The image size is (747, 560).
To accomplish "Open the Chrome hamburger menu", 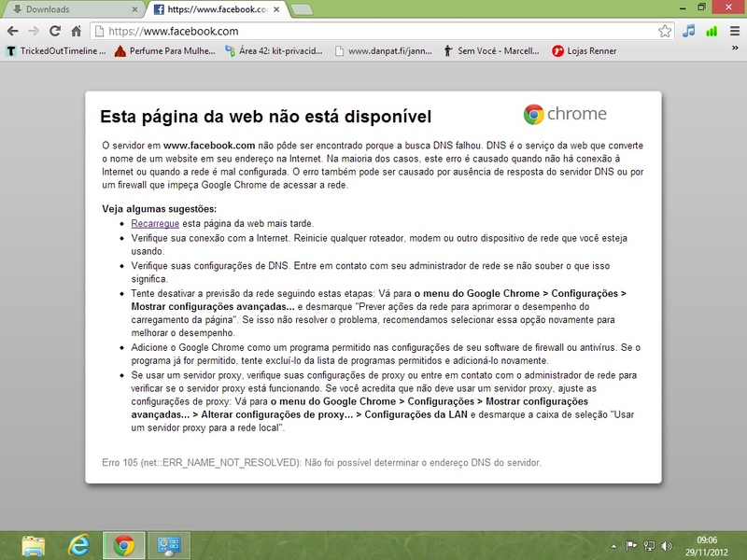I will 735,32.
